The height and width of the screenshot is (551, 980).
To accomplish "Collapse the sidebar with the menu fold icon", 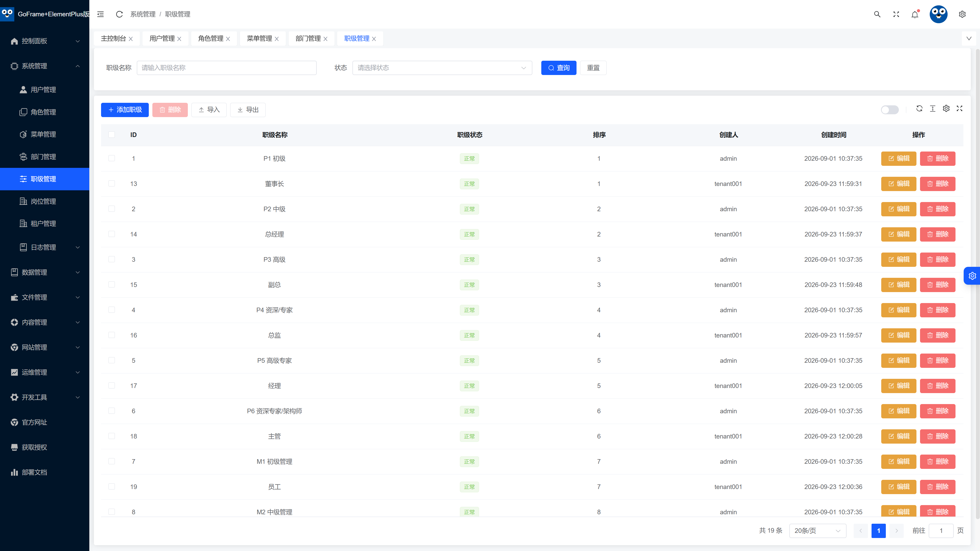I will click(x=101, y=14).
